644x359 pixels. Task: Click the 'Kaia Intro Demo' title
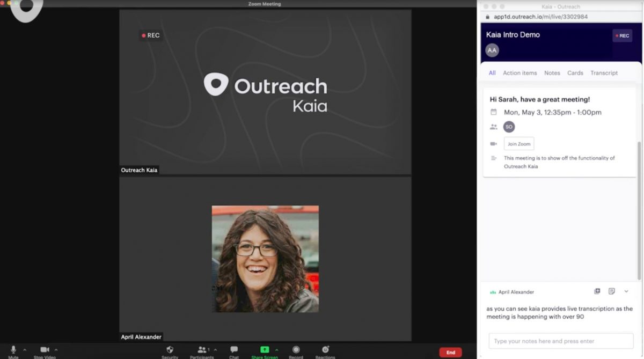(x=513, y=34)
